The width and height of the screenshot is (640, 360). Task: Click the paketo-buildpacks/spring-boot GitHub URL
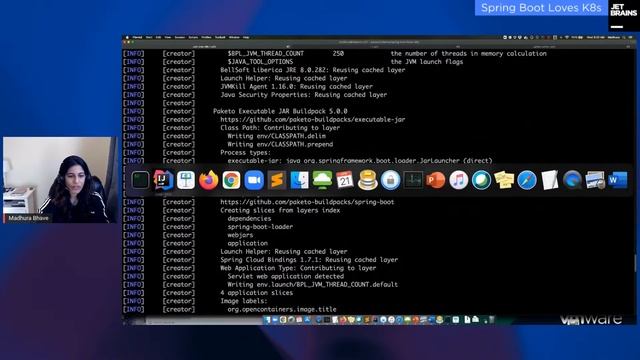pos(307,202)
